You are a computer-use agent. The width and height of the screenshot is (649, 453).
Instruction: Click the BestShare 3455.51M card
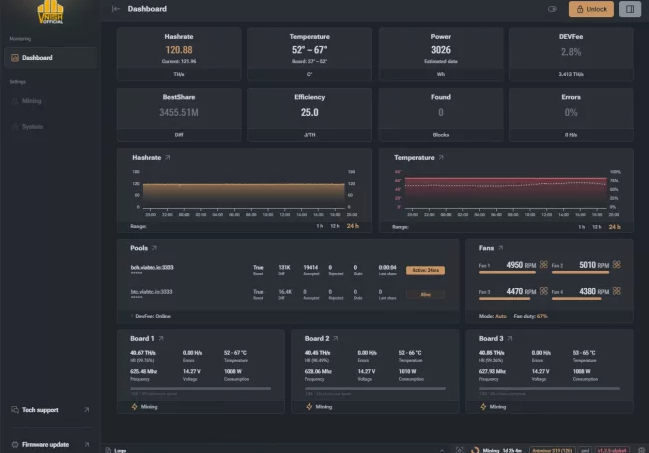[x=179, y=114]
